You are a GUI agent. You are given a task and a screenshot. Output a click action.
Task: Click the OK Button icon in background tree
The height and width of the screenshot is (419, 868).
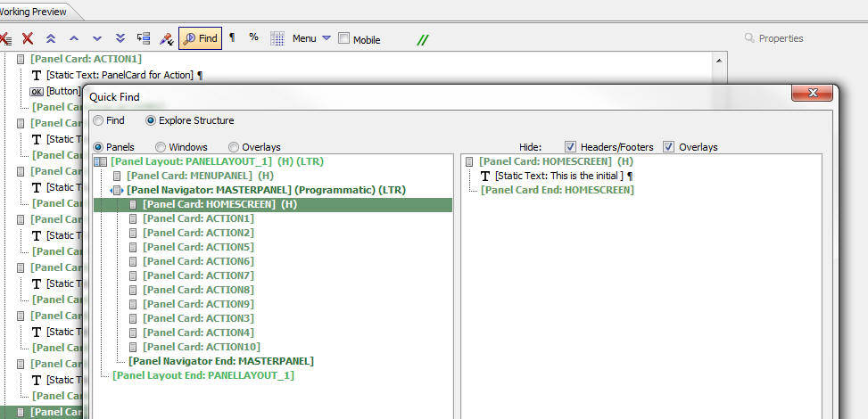pos(37,91)
